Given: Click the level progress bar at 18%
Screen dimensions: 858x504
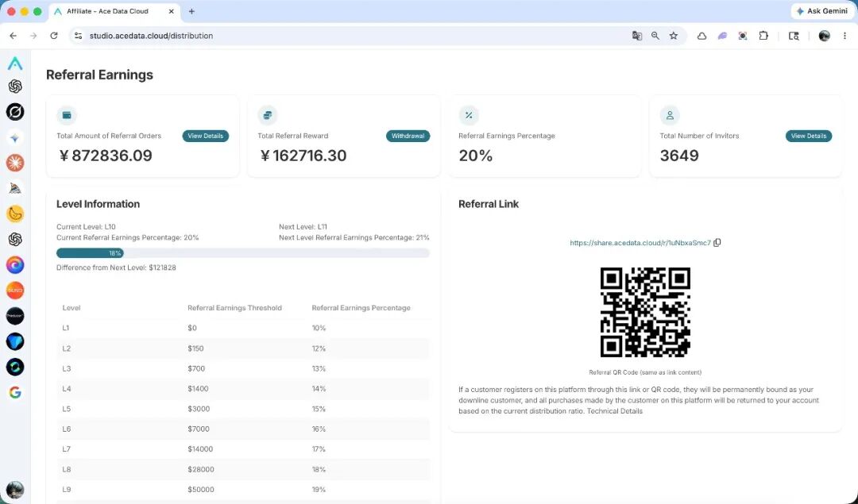Looking at the screenshot, I should point(243,253).
